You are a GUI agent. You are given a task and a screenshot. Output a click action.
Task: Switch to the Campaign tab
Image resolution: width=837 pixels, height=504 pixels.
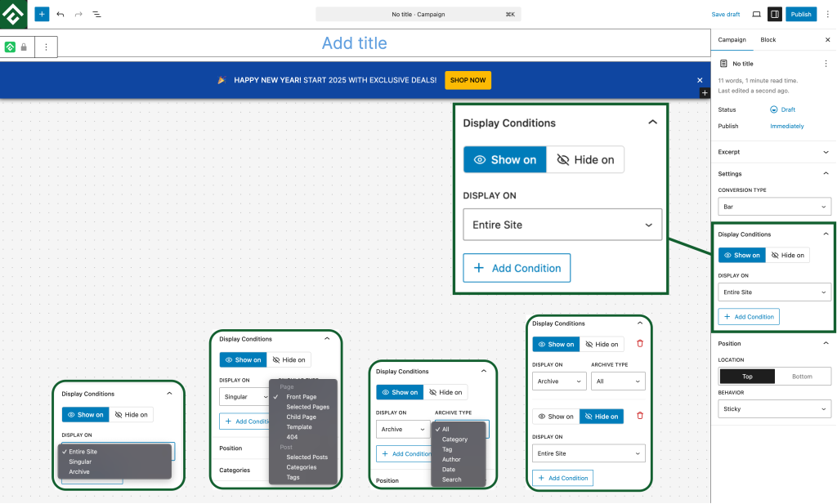732,39
